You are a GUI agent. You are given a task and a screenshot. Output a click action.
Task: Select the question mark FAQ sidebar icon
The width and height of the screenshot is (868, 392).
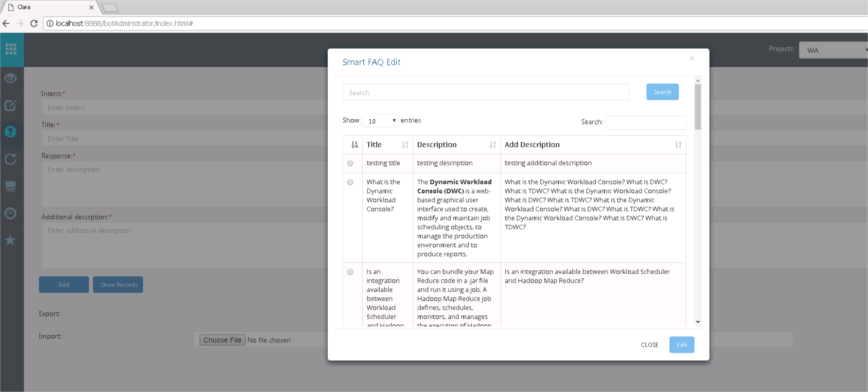[11, 132]
